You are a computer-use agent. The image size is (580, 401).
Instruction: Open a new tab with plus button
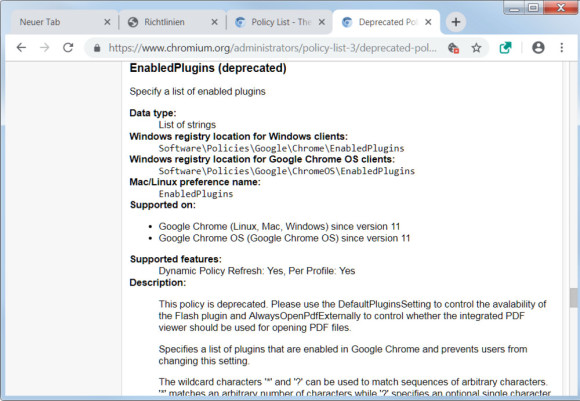[456, 22]
